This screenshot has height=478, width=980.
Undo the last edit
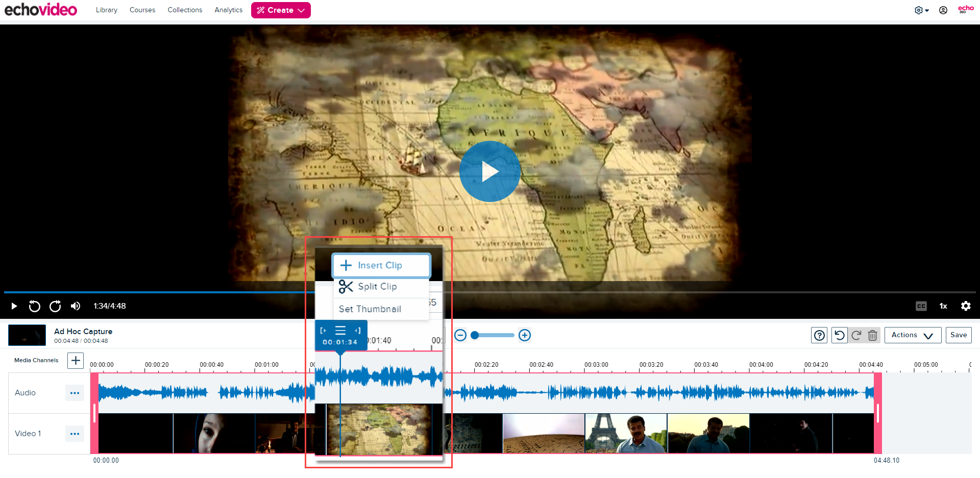[839, 335]
